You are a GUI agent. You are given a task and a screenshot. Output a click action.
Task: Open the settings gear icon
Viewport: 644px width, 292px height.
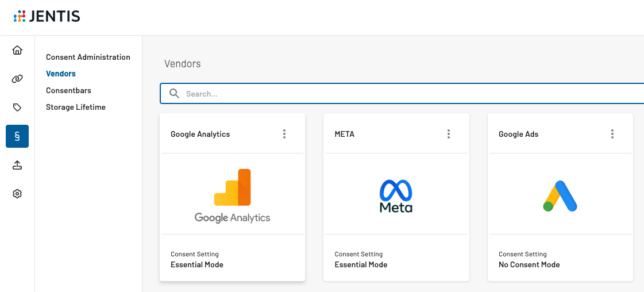(x=17, y=194)
